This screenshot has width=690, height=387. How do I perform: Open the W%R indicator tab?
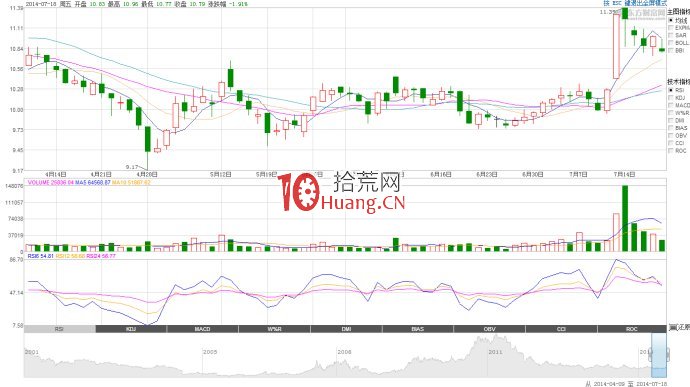[274, 329]
